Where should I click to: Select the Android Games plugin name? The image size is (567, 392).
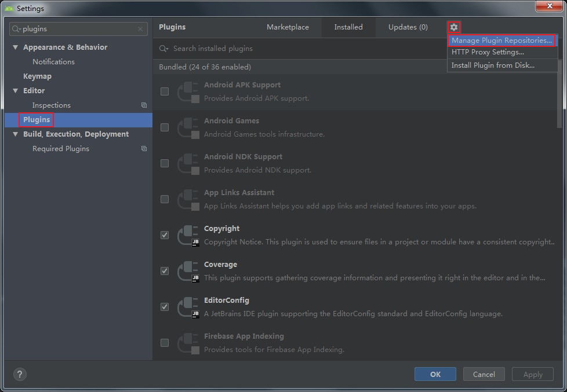231,121
